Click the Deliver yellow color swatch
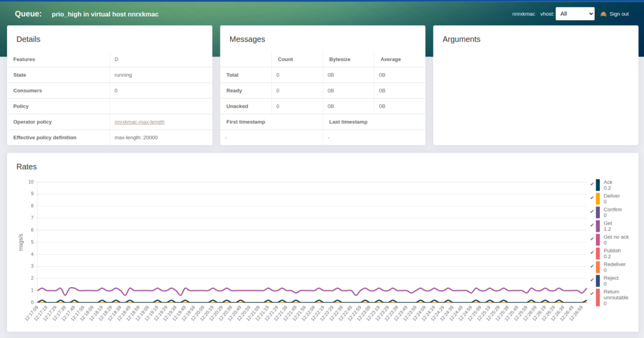644x338 pixels. click(x=597, y=199)
